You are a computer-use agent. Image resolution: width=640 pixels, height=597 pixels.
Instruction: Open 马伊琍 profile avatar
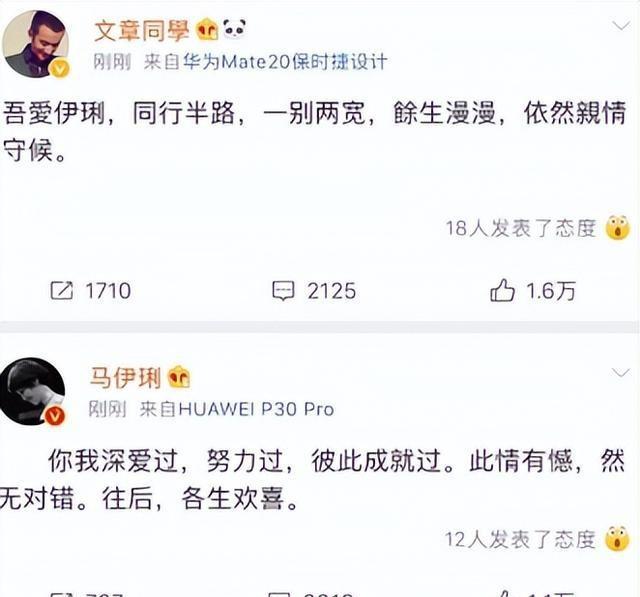33,391
